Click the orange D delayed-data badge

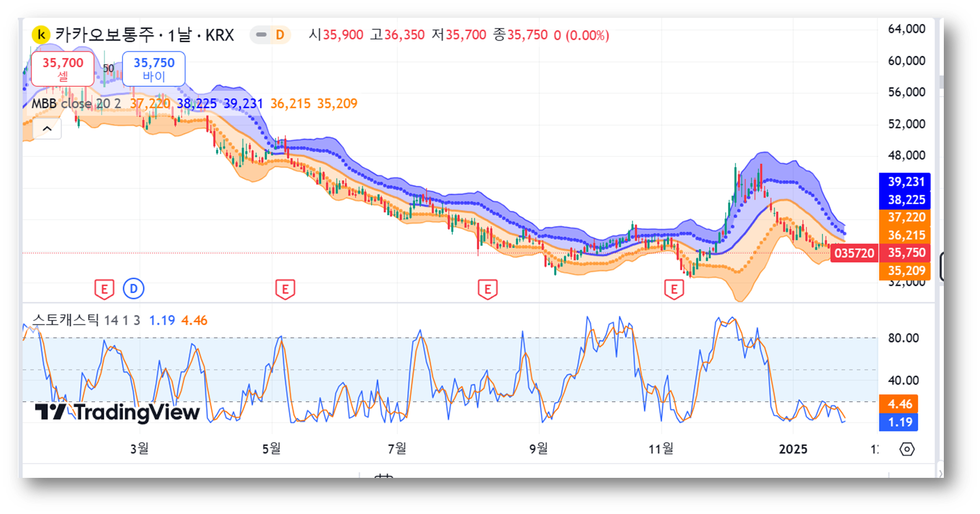tap(280, 35)
